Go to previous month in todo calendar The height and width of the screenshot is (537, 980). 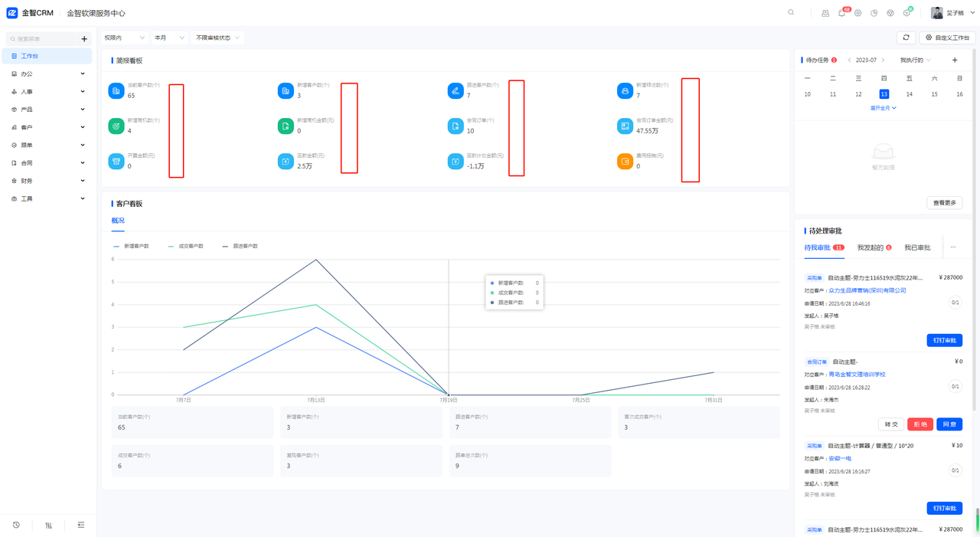coord(849,60)
